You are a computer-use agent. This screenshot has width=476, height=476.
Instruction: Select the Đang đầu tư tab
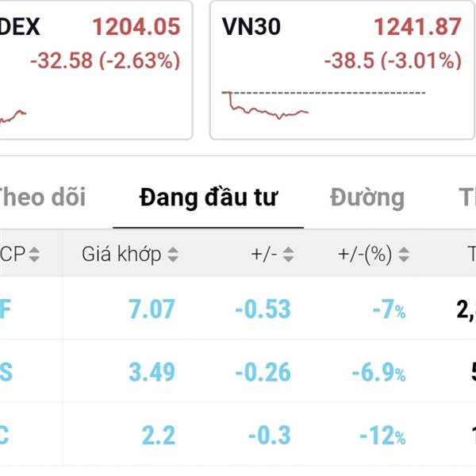208,198
